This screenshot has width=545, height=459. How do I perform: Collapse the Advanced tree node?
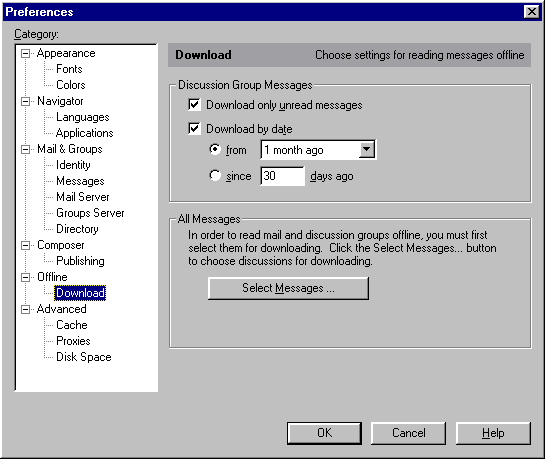[25, 309]
